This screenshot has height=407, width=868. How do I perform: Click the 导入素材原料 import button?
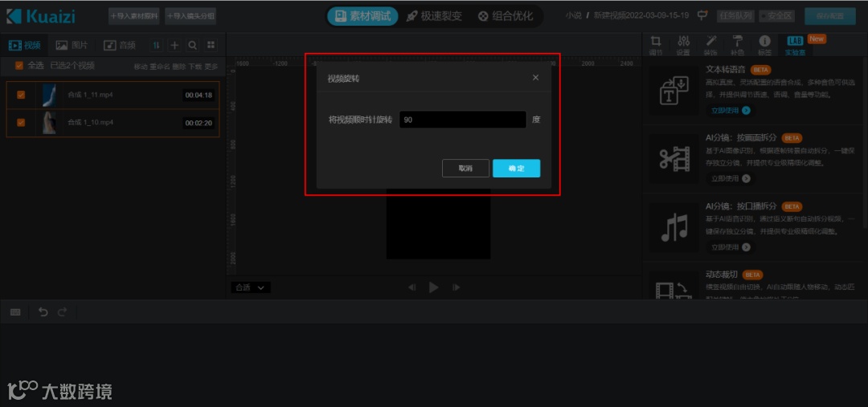[134, 16]
